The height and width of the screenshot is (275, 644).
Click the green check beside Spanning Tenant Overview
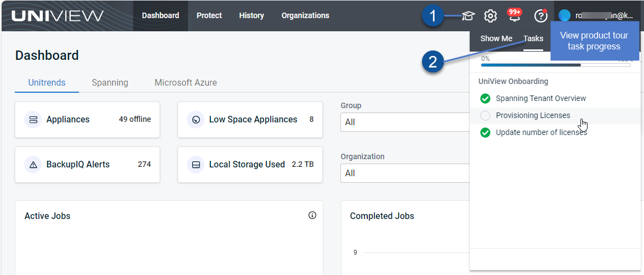485,99
